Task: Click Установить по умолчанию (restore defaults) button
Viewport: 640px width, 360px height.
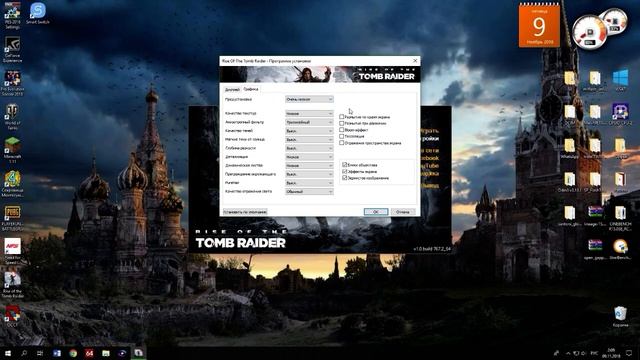Action: coord(245,212)
